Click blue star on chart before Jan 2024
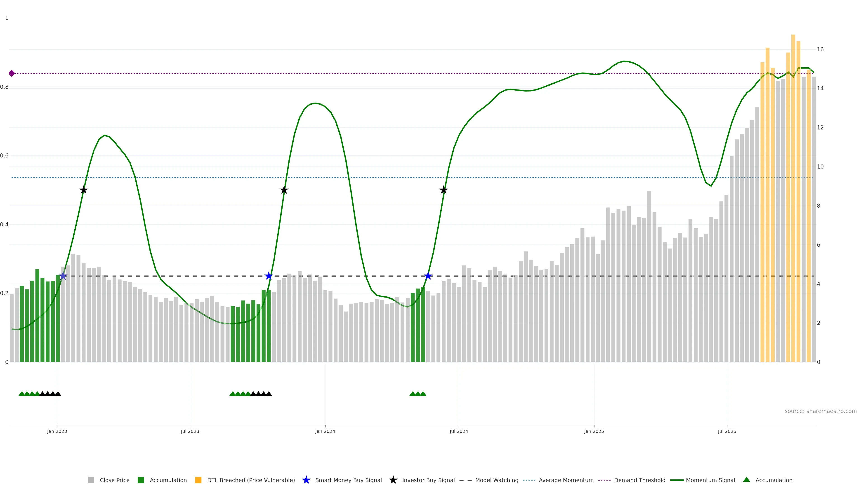Viewport: 868px width, 488px height. point(269,276)
